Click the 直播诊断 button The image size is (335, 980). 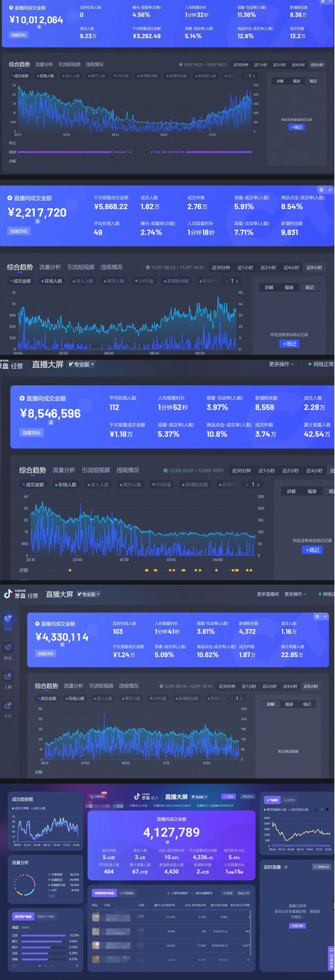(x=297, y=926)
